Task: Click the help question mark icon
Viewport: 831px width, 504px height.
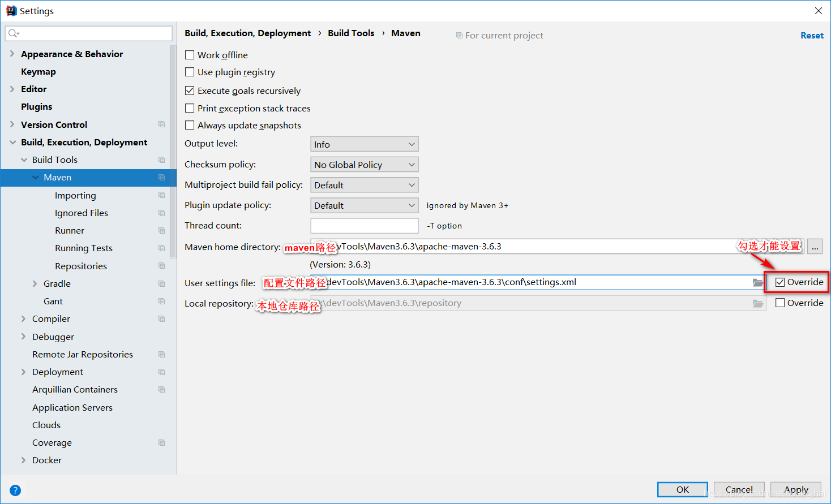Action: (x=15, y=490)
